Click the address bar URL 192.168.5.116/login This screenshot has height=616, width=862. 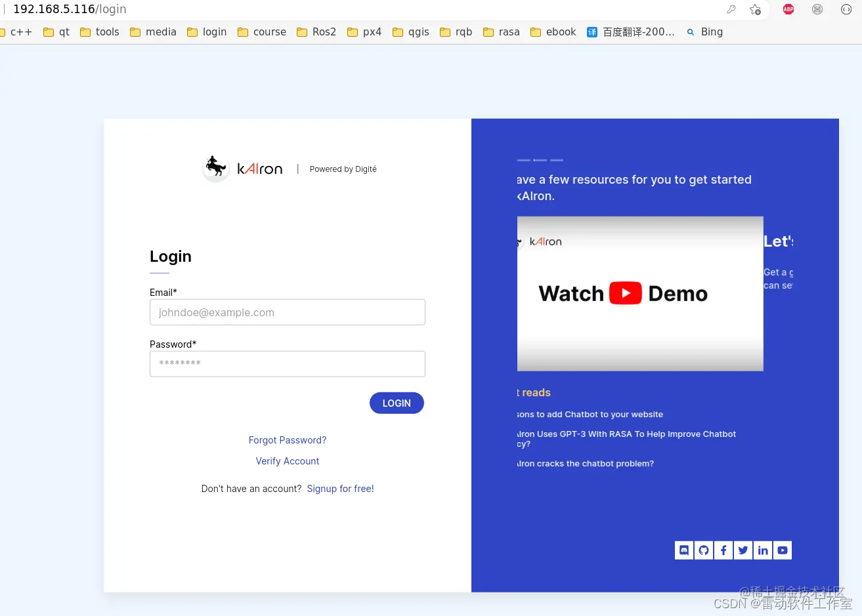coord(70,9)
